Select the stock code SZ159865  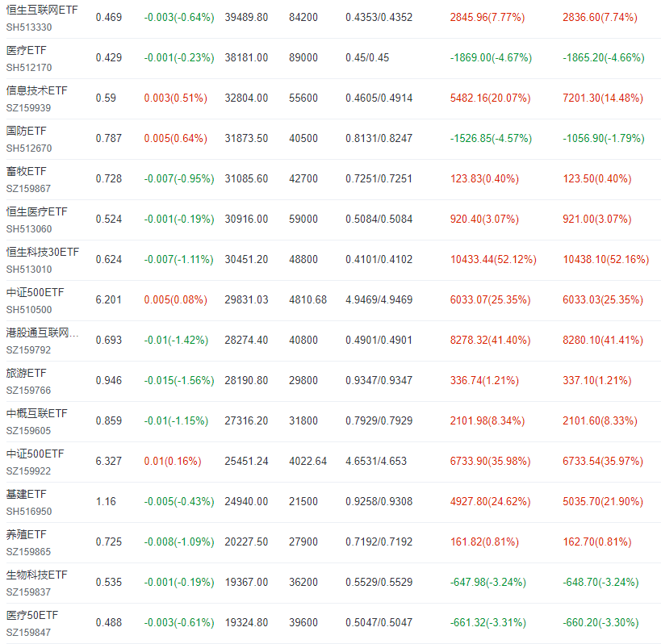(x=29, y=552)
